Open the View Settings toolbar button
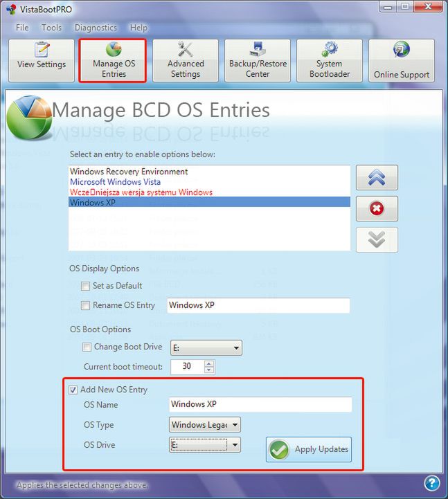 point(42,60)
